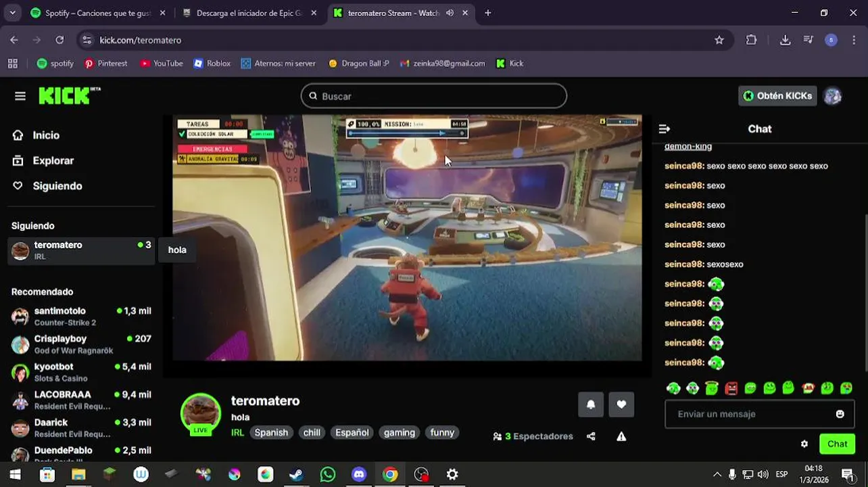
Task: Open a new browser tab
Action: pyautogui.click(x=487, y=13)
